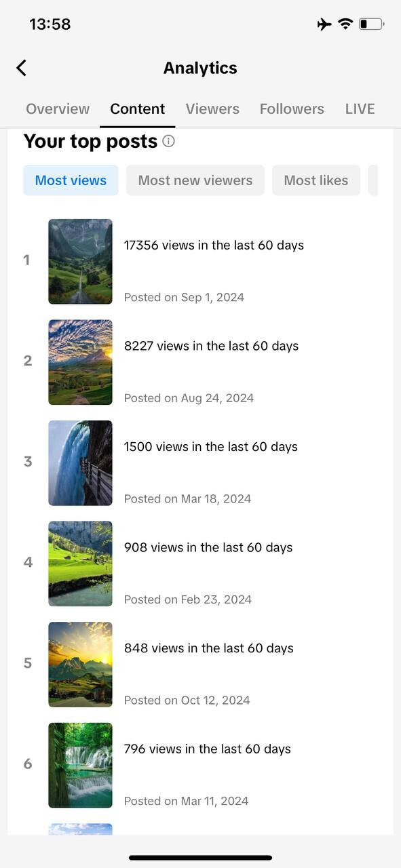Tap the Wi-Fi icon in status bar
The width and height of the screenshot is (401, 868).
[x=345, y=24]
